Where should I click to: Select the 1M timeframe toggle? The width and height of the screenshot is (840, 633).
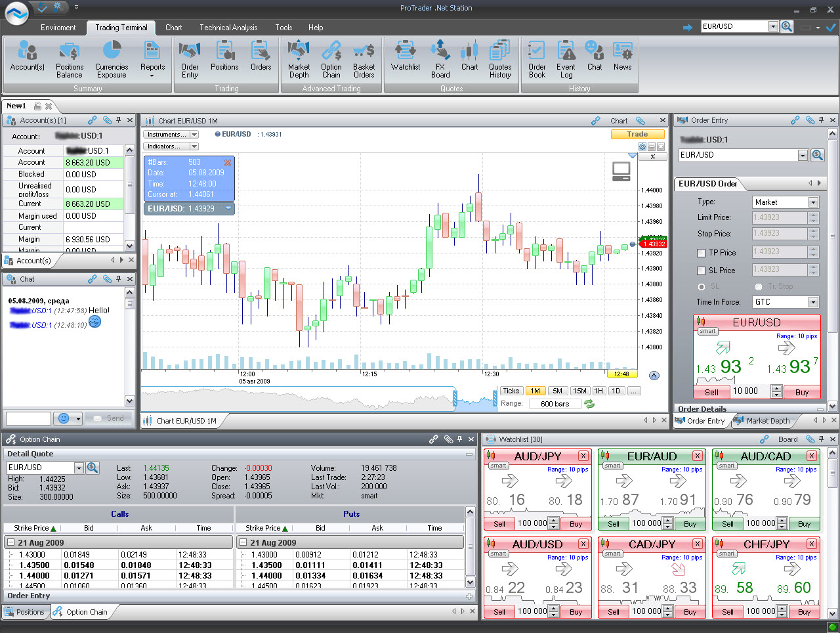pos(535,391)
